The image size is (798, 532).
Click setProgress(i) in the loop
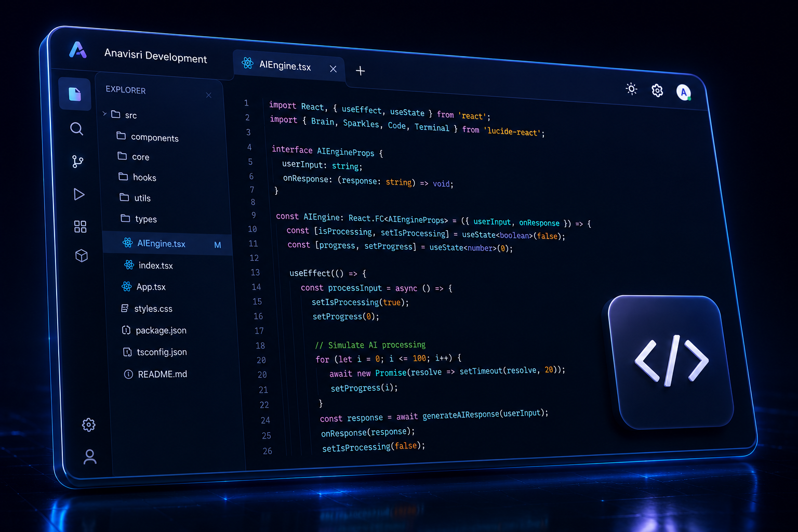(364, 388)
